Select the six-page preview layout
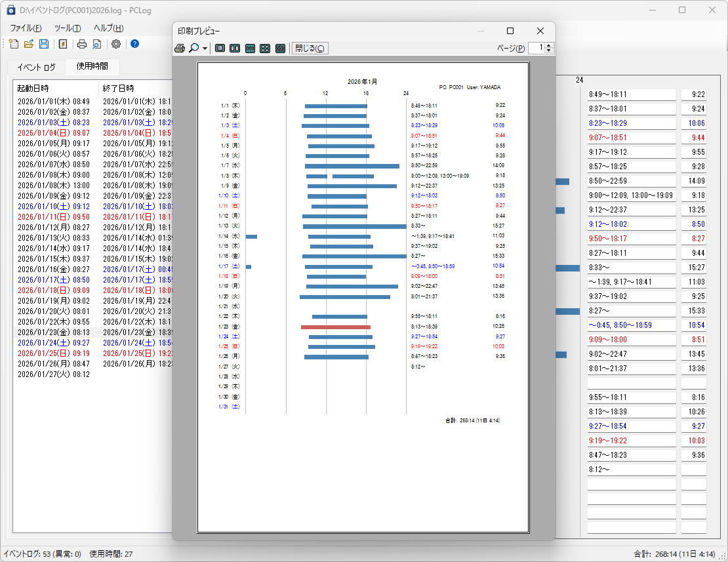The image size is (728, 562). 280,48
